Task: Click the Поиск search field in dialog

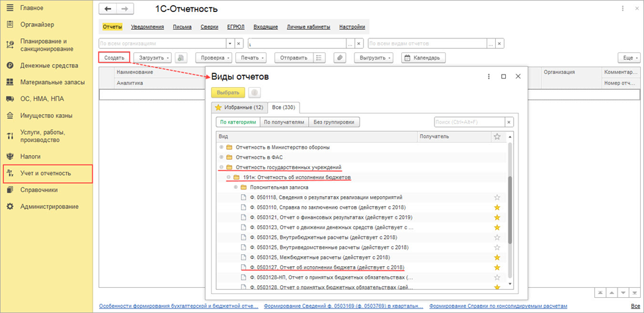Action: point(469,122)
